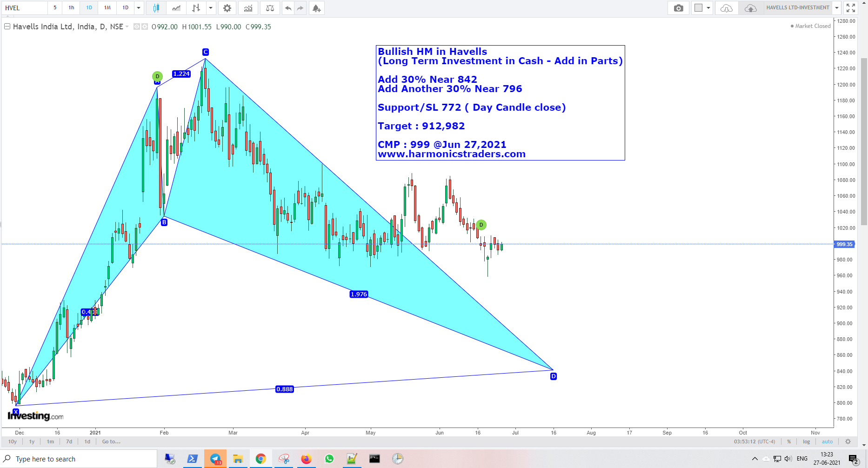Click the HAVELLS LTD-INVESTMENT layout name

798,8
